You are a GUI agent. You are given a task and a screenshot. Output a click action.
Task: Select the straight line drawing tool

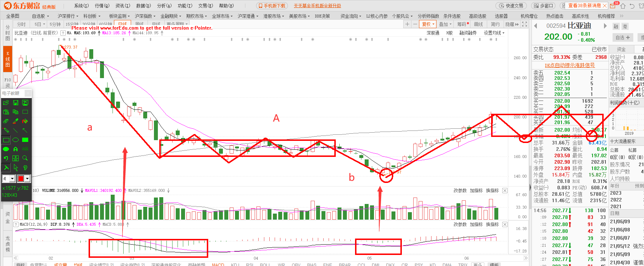coord(16,131)
